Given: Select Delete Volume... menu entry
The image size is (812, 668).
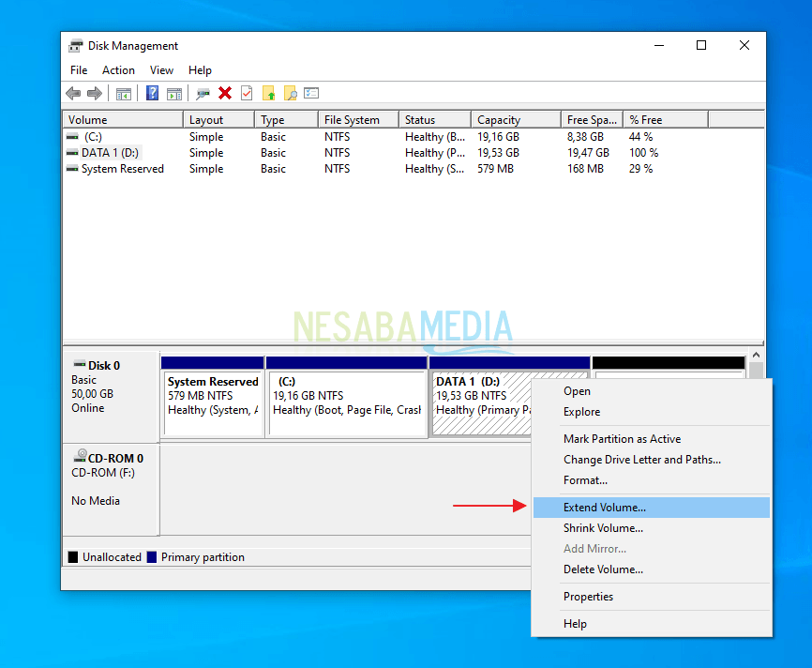Looking at the screenshot, I should [x=603, y=569].
